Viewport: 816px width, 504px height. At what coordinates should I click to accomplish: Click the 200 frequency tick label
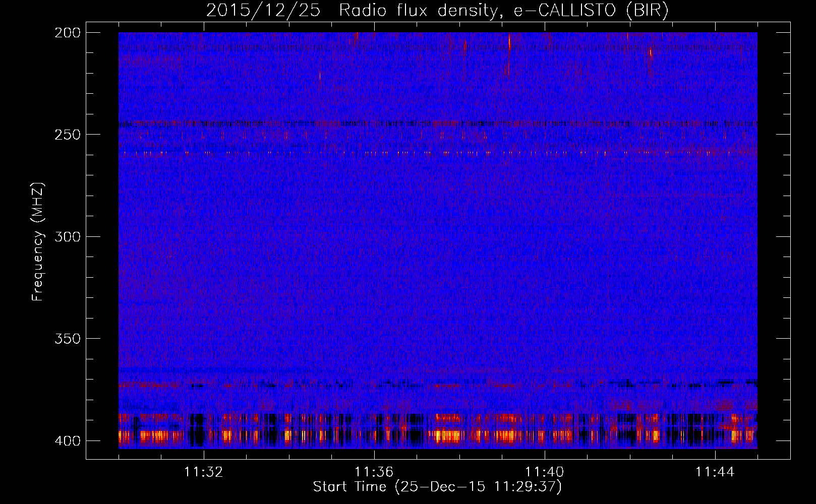click(67, 33)
